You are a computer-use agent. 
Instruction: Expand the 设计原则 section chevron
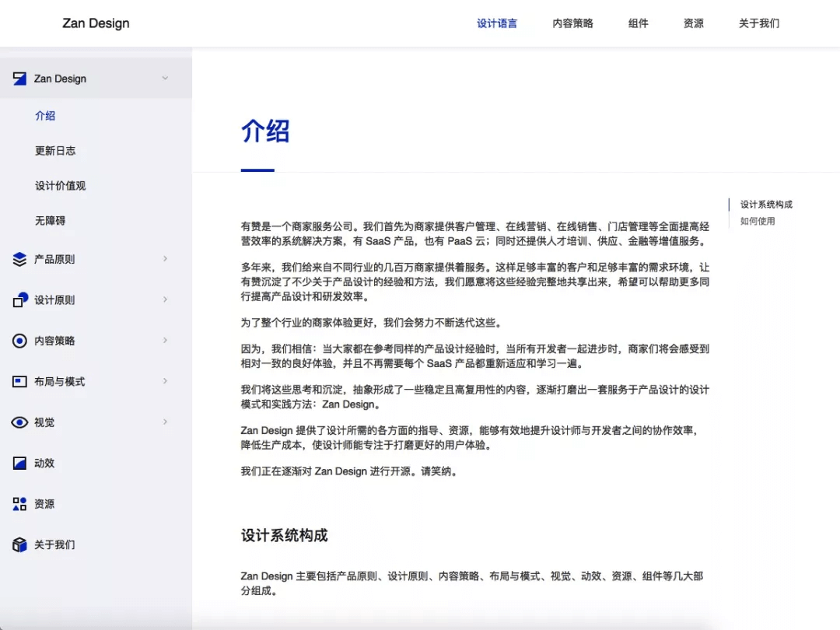[165, 299]
